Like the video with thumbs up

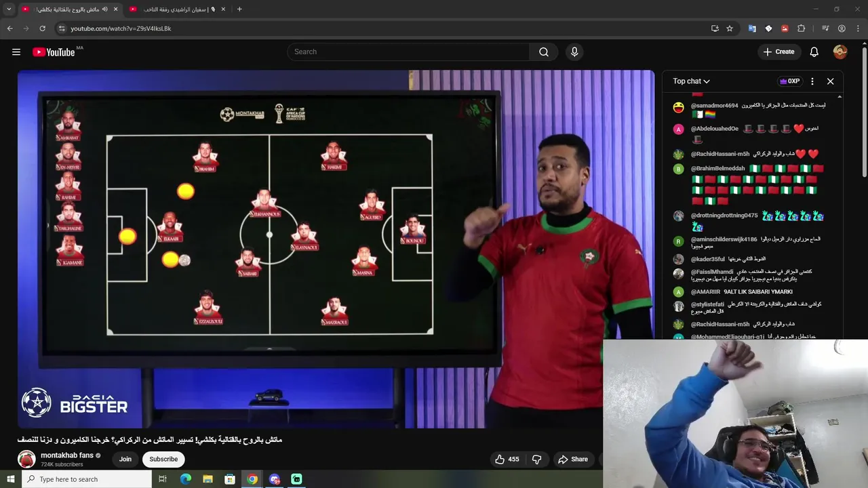[x=507, y=460]
